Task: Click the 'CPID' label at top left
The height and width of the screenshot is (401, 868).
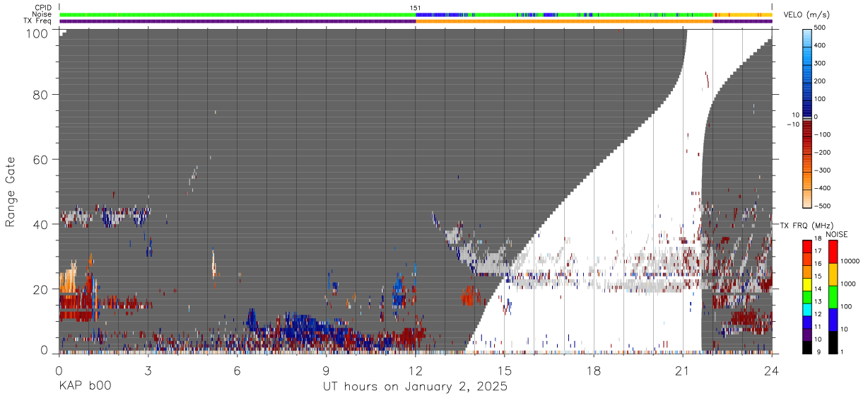Action: point(42,8)
